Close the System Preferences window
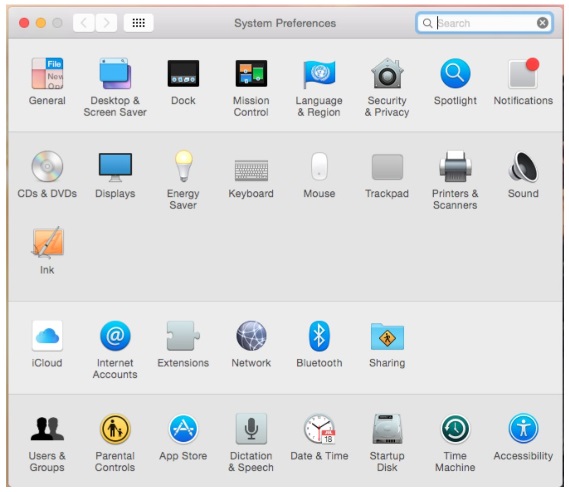This screenshot has height=492, width=569. click(24, 23)
